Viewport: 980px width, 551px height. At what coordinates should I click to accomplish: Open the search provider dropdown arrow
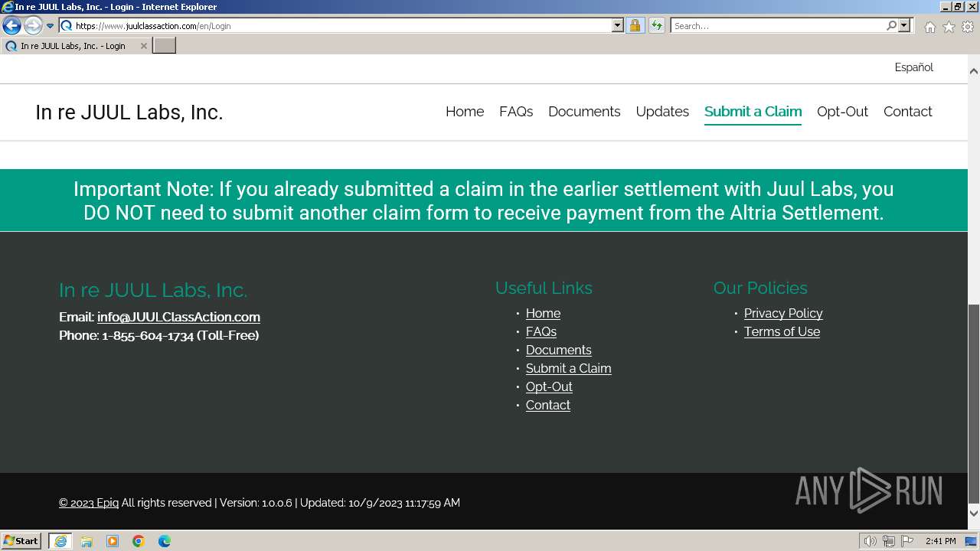pos(904,25)
